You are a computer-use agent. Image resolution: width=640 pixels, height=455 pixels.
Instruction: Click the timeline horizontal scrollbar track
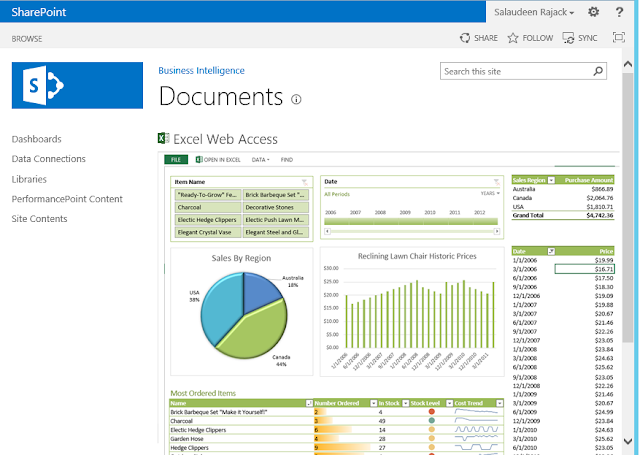(x=412, y=231)
